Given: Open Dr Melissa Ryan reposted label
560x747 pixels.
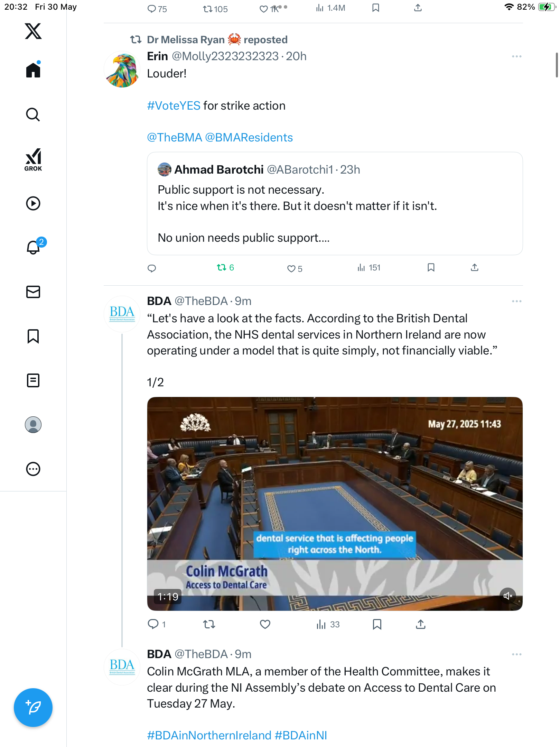Looking at the screenshot, I should pos(217,40).
